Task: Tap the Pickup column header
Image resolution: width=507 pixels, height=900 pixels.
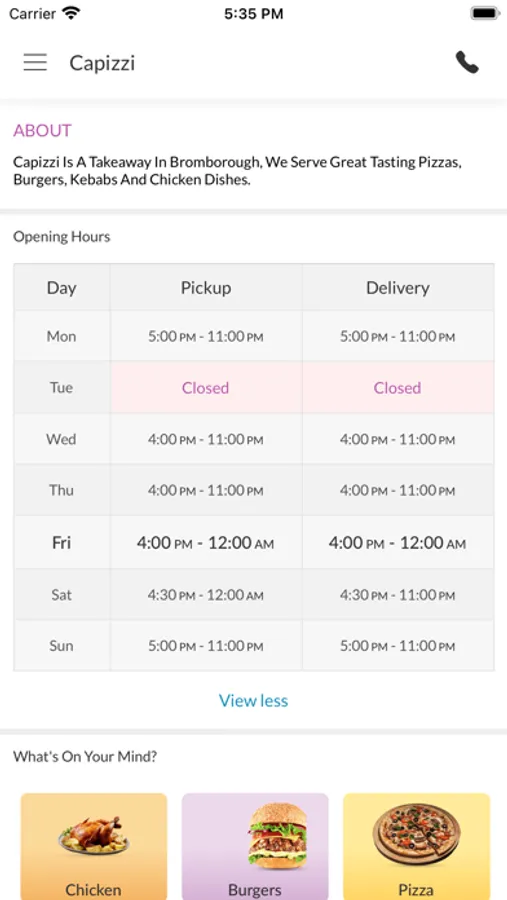Action: (206, 288)
